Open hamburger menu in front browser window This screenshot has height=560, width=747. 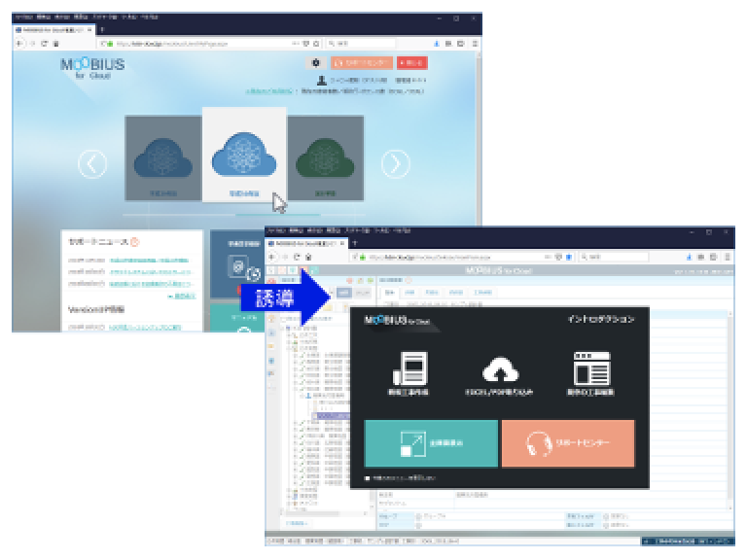(727, 257)
